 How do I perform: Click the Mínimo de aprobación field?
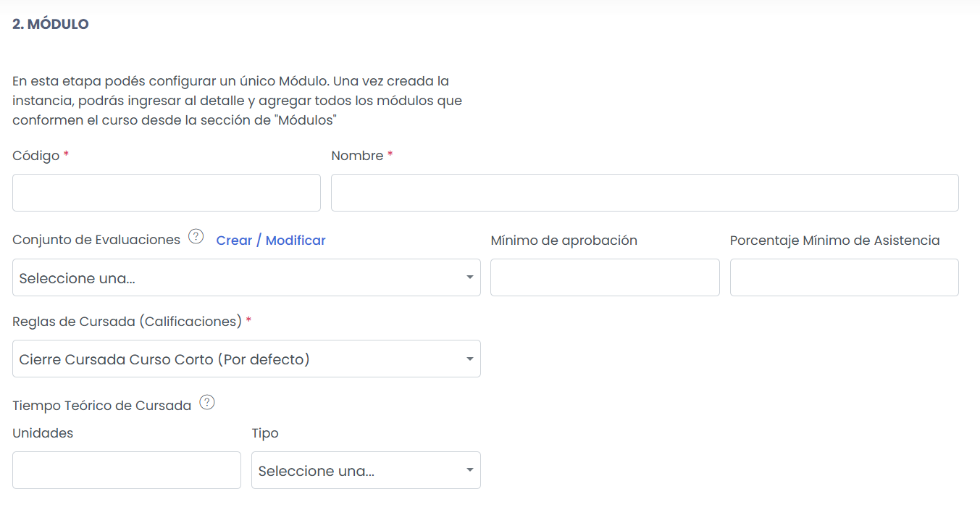click(x=605, y=277)
